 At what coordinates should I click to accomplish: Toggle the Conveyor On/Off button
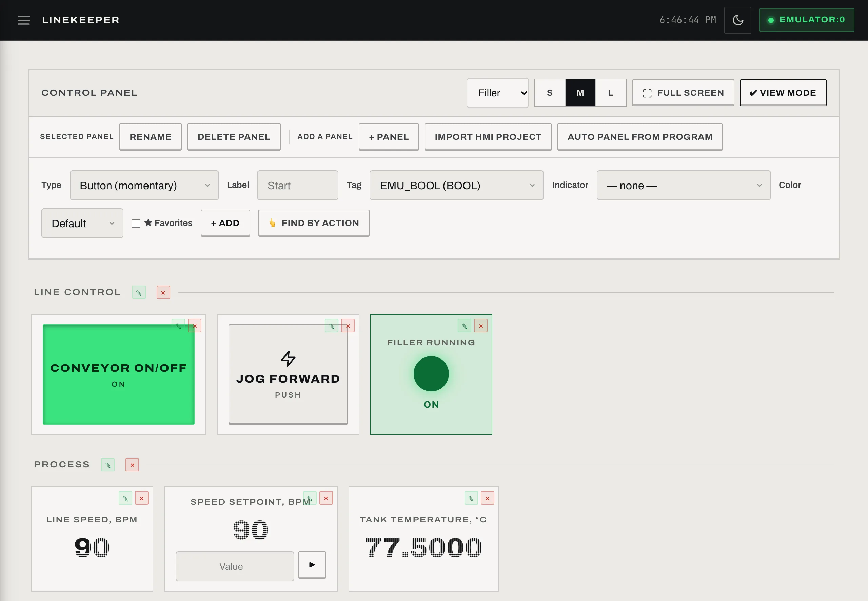tap(119, 374)
